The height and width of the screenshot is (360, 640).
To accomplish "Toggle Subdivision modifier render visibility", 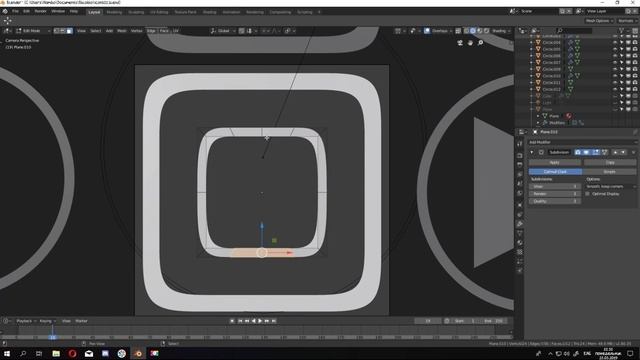I will click(578, 152).
